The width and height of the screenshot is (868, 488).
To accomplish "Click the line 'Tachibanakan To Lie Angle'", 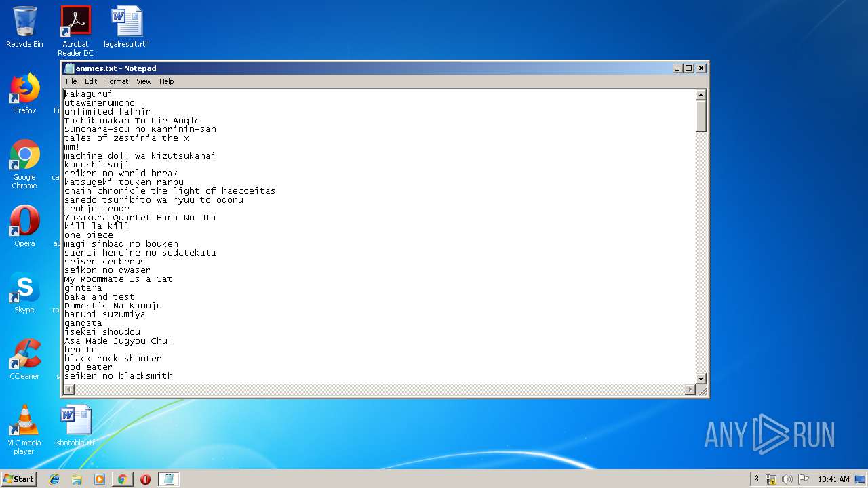I will 132,121.
